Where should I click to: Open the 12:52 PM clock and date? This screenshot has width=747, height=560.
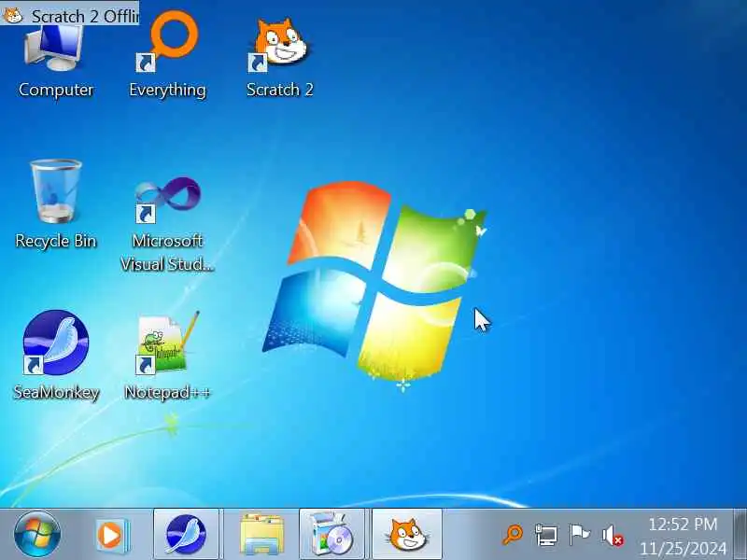point(683,536)
